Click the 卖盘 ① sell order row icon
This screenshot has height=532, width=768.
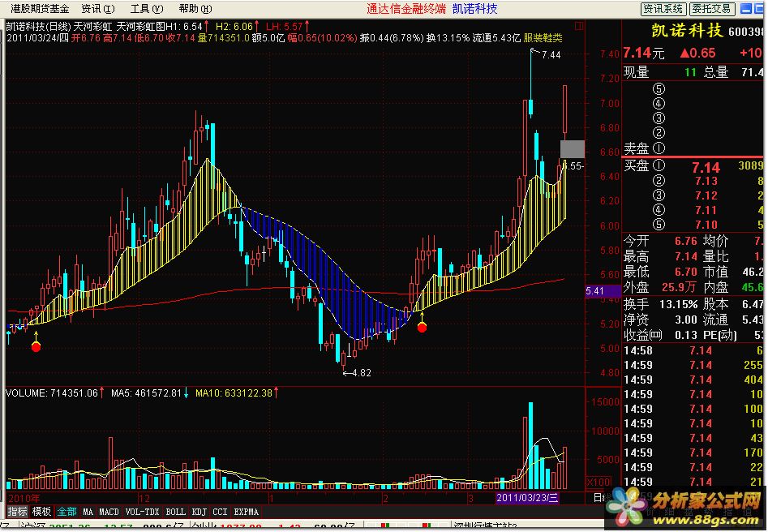tap(659, 148)
